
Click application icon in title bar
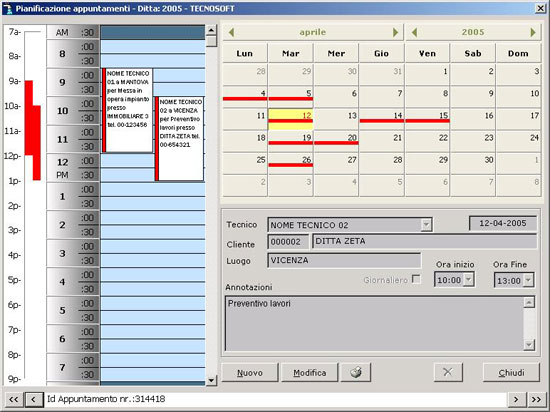point(8,8)
